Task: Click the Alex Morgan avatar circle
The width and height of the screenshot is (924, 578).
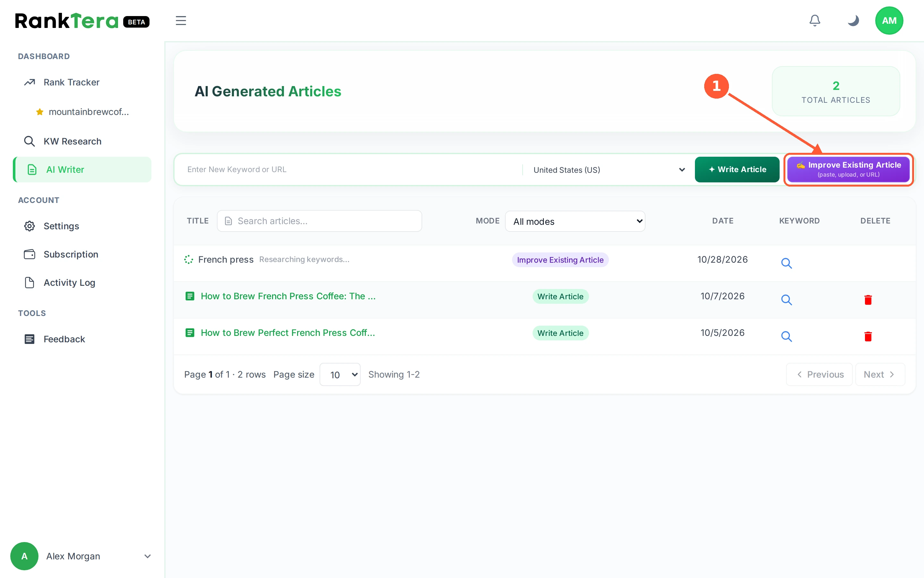Action: click(24, 556)
